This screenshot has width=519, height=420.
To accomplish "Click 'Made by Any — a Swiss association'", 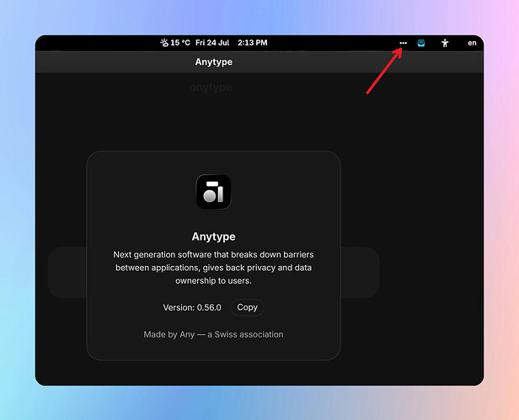I will click(213, 334).
